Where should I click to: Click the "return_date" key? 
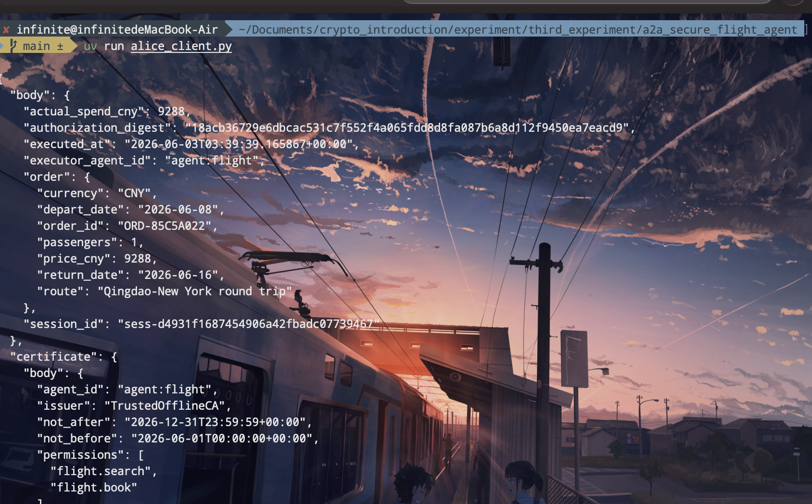click(80, 275)
